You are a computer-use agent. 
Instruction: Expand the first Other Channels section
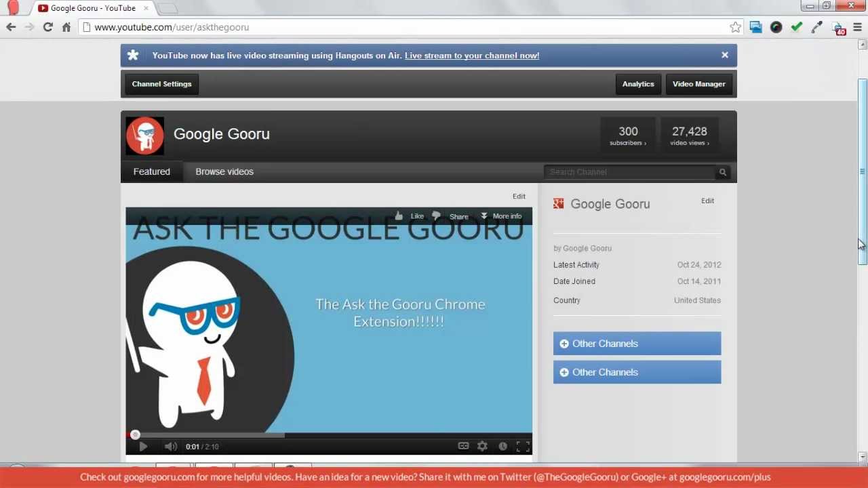[x=637, y=344]
